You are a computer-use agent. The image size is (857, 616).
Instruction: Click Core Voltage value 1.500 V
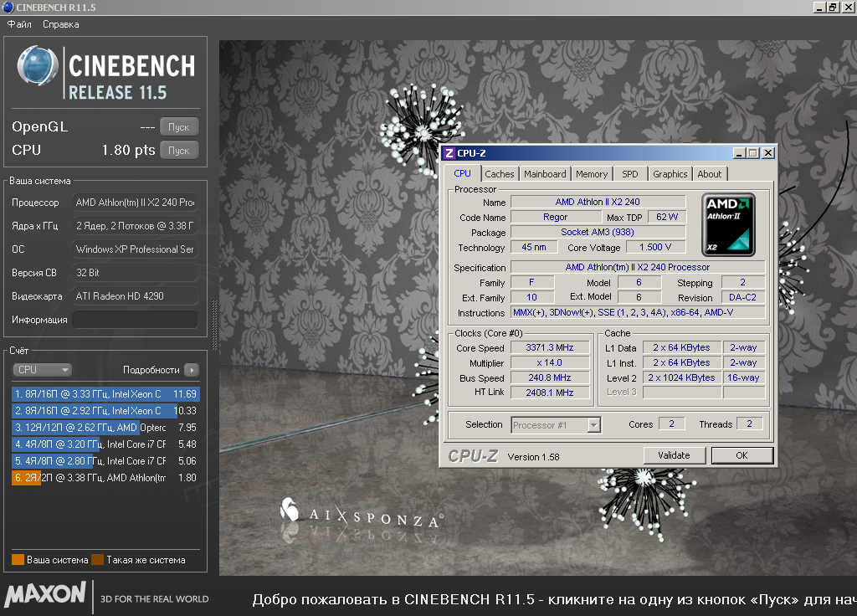655,247
